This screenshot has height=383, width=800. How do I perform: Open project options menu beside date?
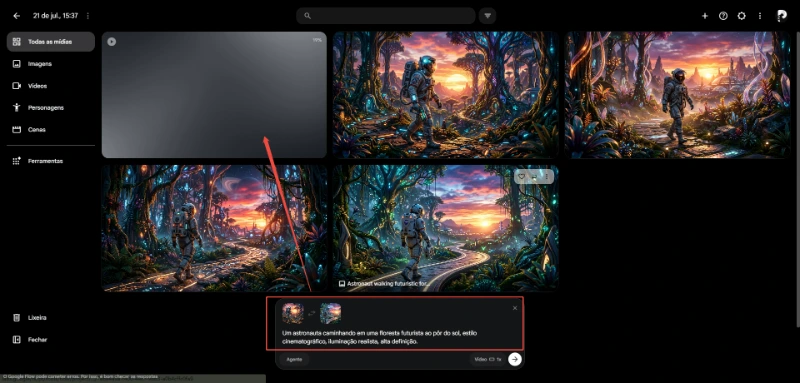pos(88,16)
